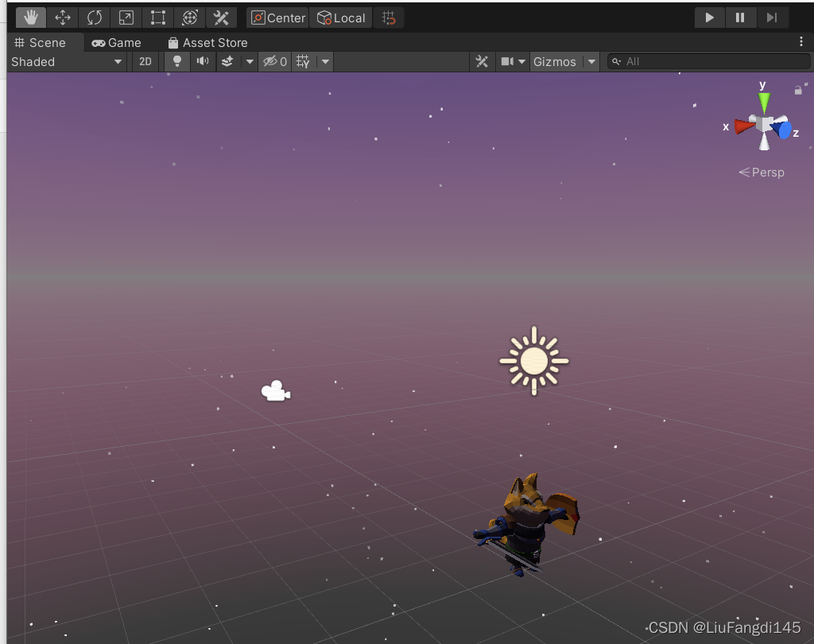Select the fox character model
Viewport: 814px width, 644px height.
(x=525, y=525)
